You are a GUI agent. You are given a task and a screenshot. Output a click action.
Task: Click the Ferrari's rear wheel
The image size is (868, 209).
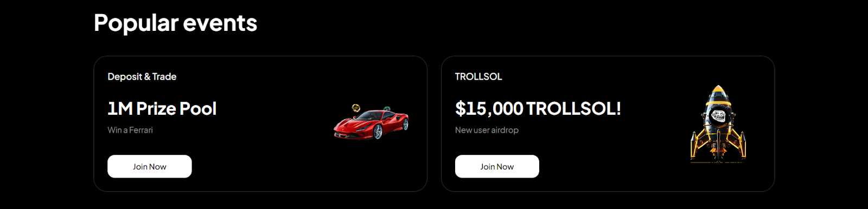(405, 125)
